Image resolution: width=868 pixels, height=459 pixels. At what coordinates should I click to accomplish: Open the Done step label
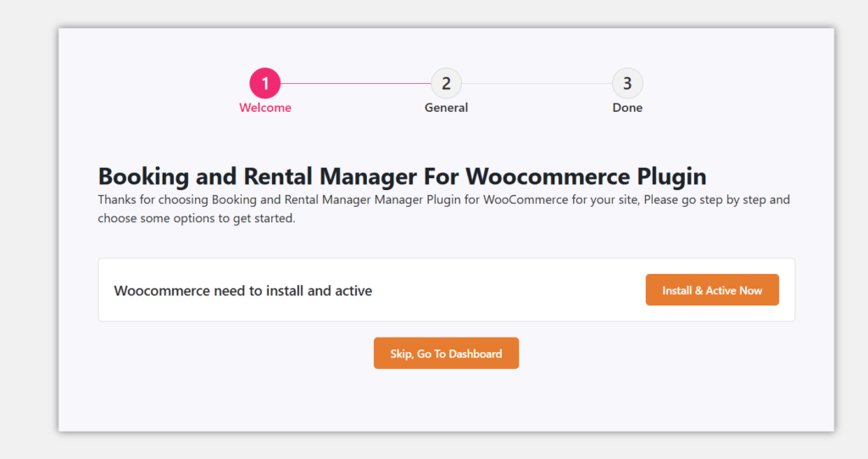(x=627, y=108)
